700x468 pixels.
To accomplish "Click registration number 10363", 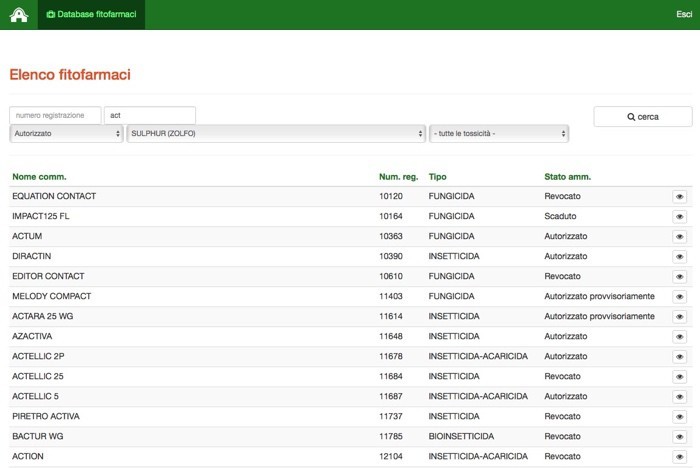I will [391, 236].
